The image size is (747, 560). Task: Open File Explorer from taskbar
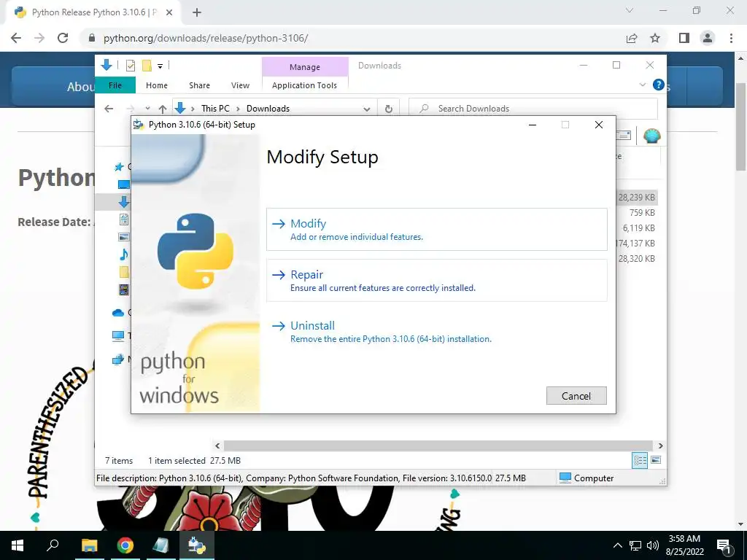[x=89, y=545]
